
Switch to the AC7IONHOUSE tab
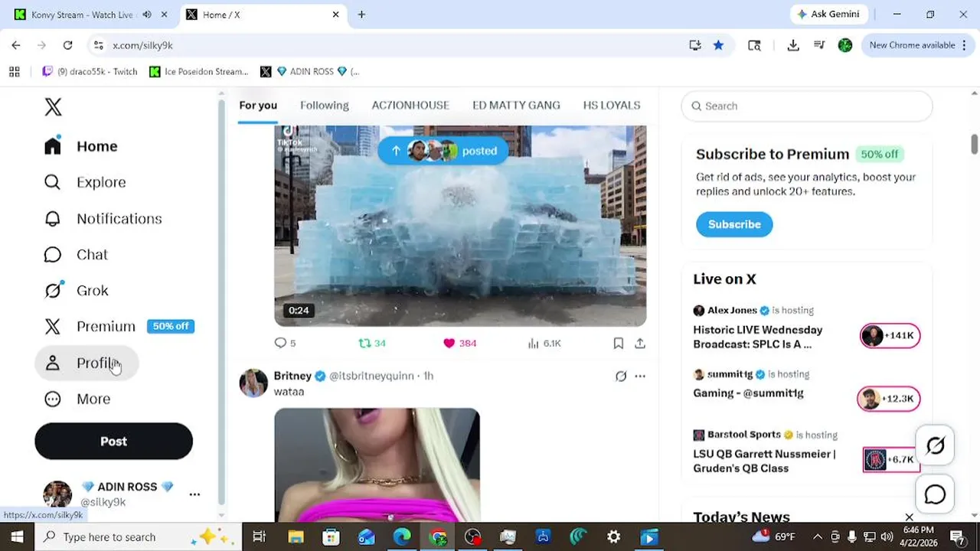(x=410, y=105)
